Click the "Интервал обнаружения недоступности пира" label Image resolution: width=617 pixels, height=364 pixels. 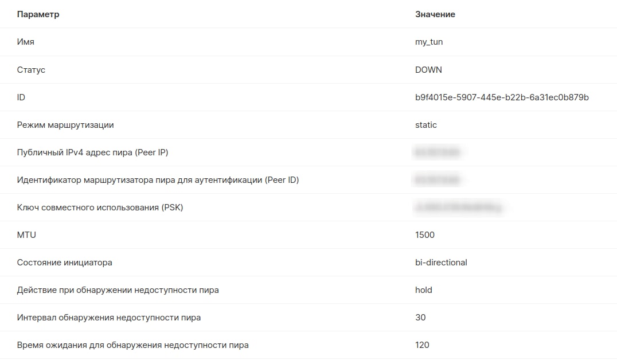(108, 318)
